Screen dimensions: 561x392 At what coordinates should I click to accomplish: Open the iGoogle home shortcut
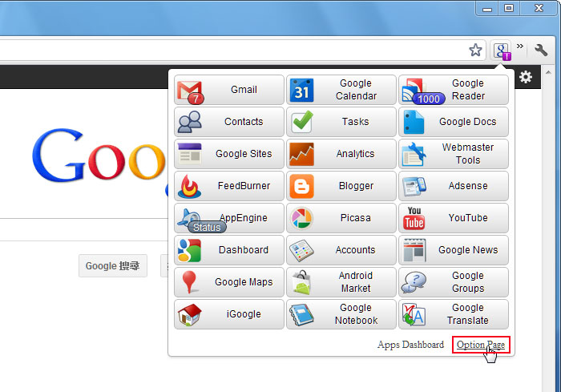229,314
